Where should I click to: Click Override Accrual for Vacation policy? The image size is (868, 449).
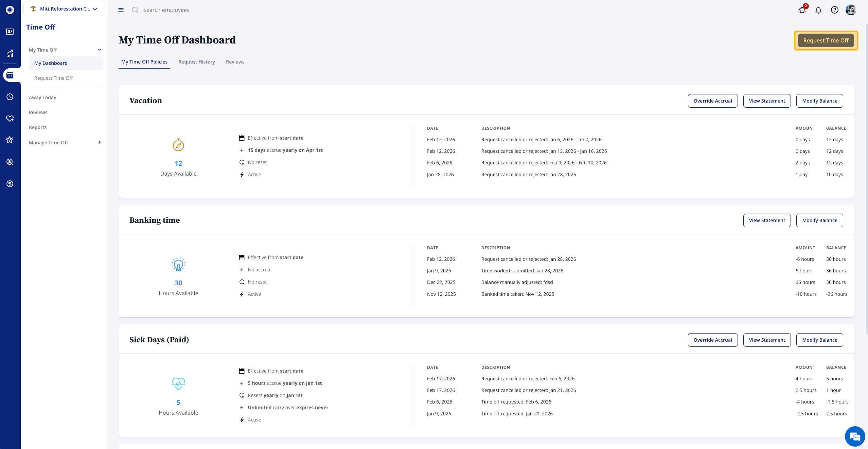click(713, 101)
